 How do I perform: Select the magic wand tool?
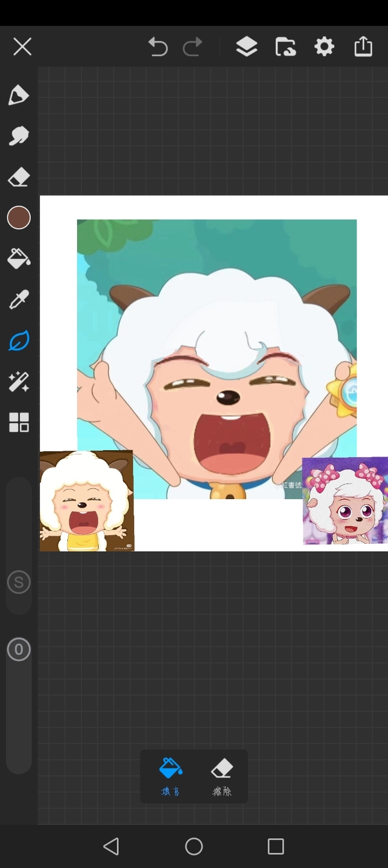(x=19, y=382)
